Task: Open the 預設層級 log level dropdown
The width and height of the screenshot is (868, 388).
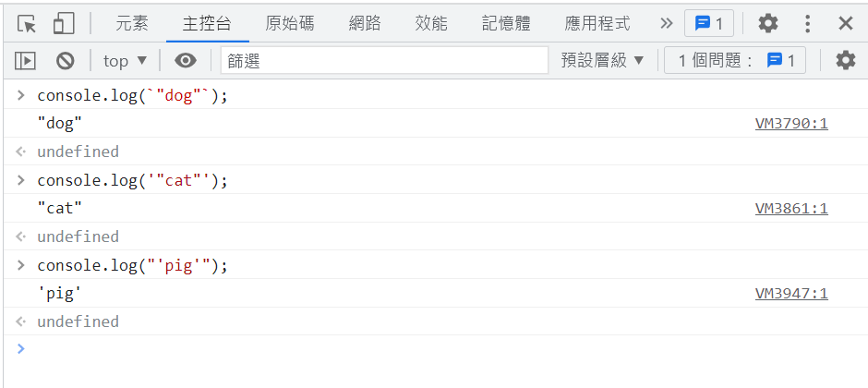Action: (x=603, y=60)
